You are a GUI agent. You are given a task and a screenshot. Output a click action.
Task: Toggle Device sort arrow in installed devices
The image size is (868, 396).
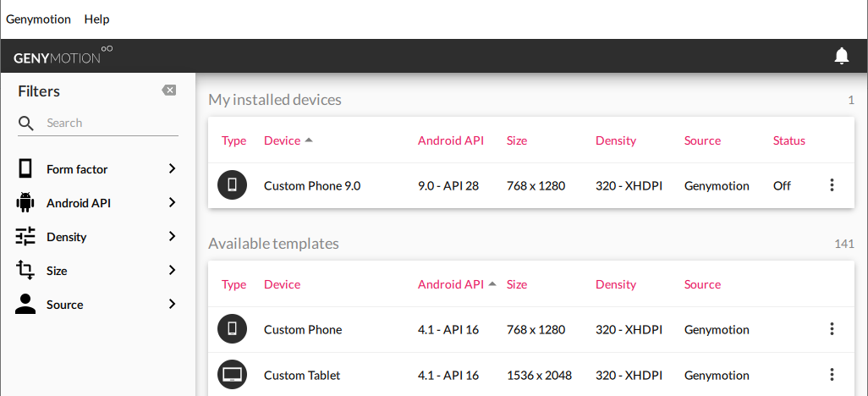(x=309, y=140)
